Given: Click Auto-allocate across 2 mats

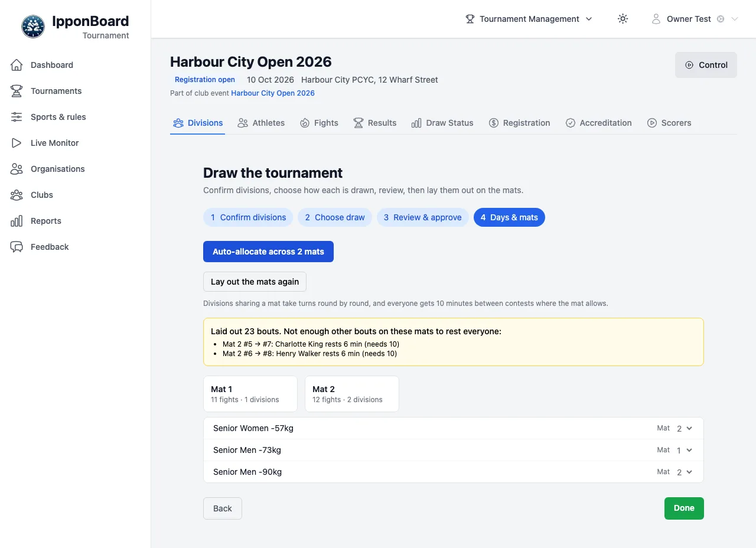Looking at the screenshot, I should (x=268, y=252).
